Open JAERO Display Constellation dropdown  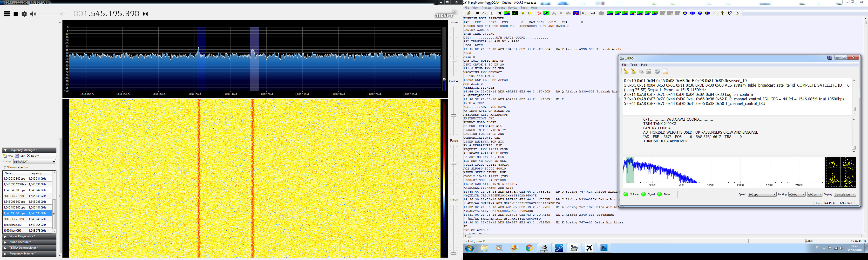pos(845,195)
